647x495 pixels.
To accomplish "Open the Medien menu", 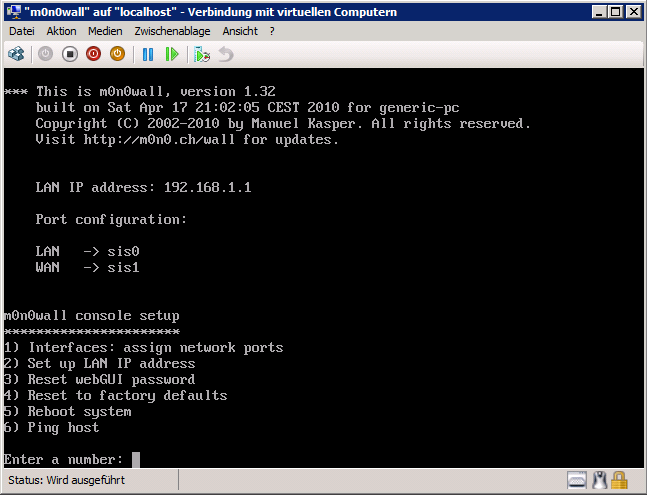I will coord(105,31).
